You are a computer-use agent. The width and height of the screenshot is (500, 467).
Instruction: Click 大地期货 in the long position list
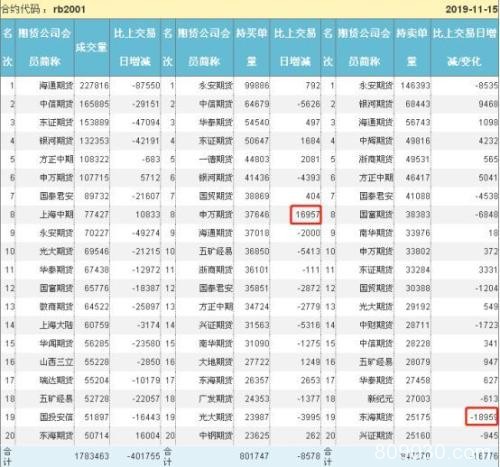tap(216, 362)
